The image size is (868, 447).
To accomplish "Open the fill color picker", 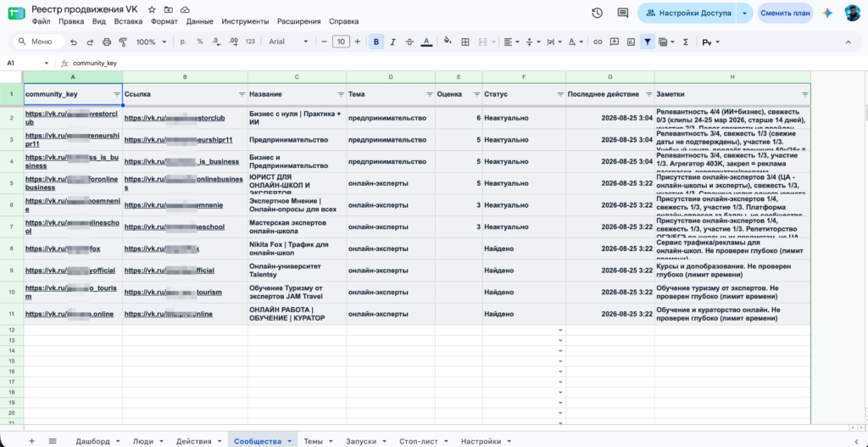I will pos(448,42).
